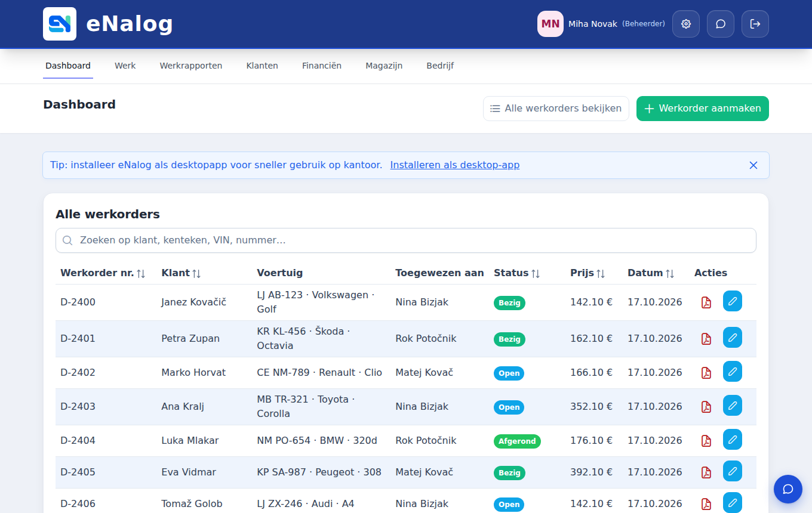Select the Magazijn tab
812x513 pixels.
pos(384,66)
